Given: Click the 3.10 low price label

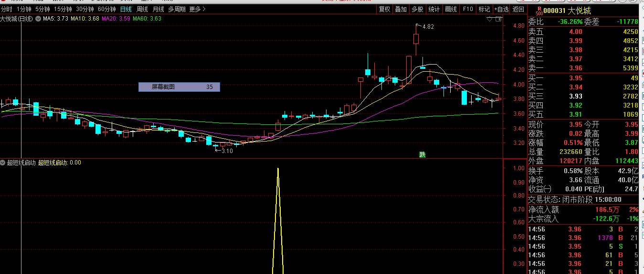Looking at the screenshot, I should tap(227, 151).
